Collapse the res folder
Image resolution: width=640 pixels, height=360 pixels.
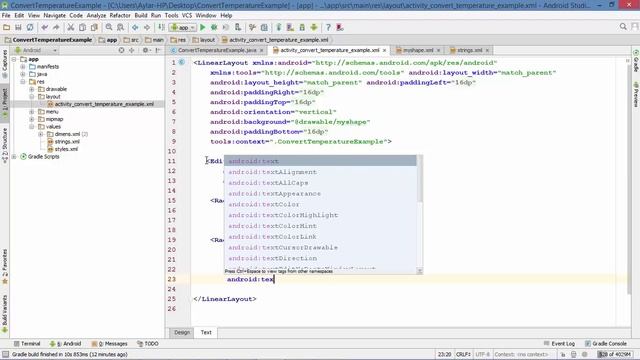tap(23, 82)
